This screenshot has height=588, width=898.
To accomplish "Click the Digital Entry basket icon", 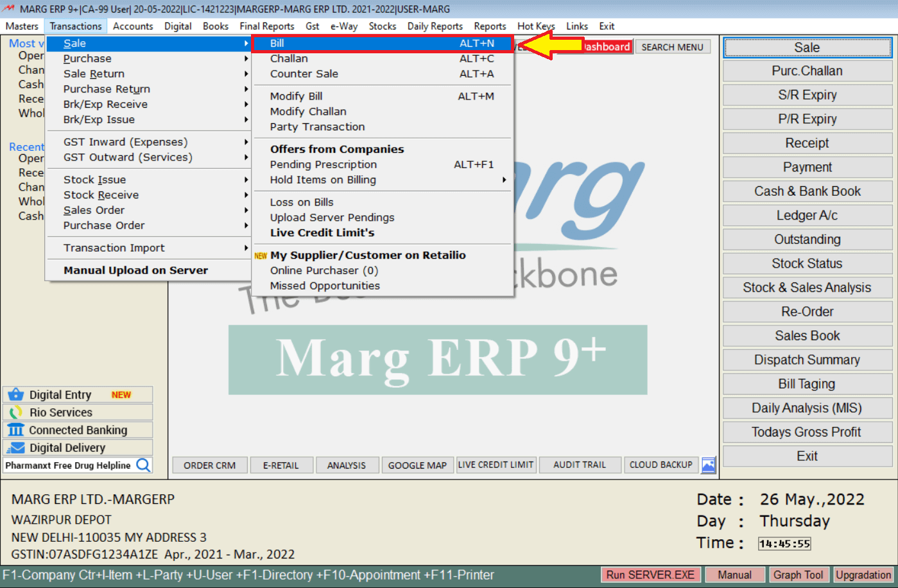I will tap(16, 395).
